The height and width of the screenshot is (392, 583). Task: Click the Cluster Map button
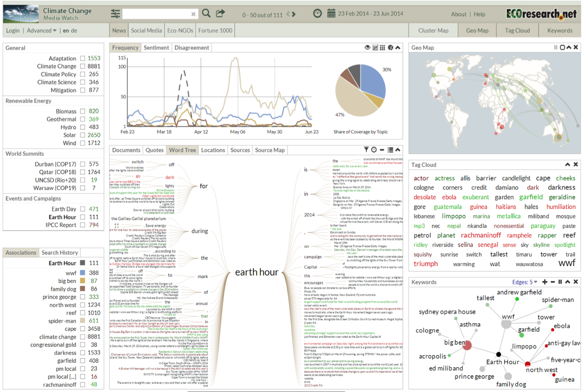point(433,31)
